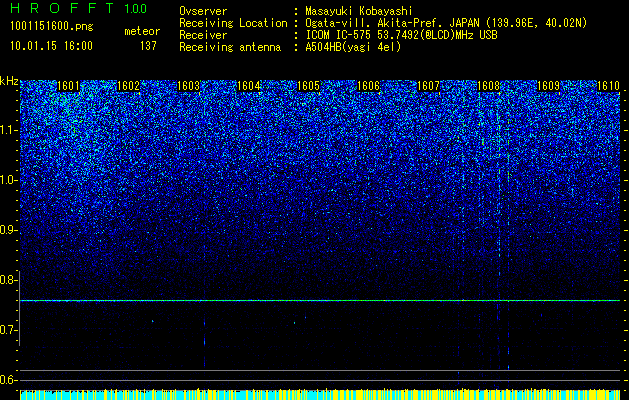Click the 1608 time marker
The height and width of the screenshot is (400, 629).
point(488,86)
